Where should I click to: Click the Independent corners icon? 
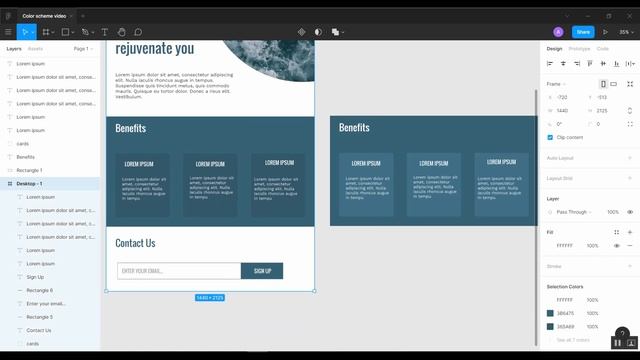(x=630, y=124)
